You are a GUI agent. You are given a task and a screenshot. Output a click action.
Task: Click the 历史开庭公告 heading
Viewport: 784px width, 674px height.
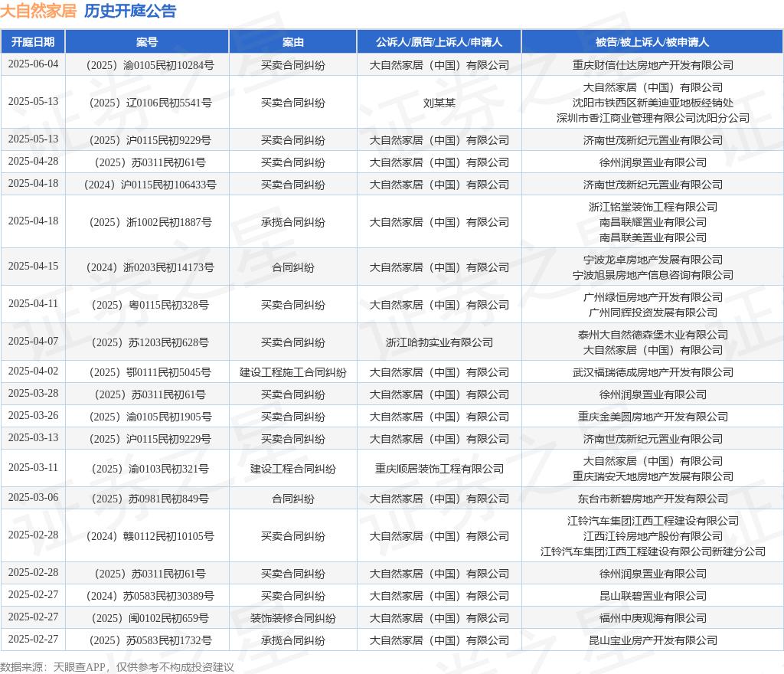tap(130, 11)
